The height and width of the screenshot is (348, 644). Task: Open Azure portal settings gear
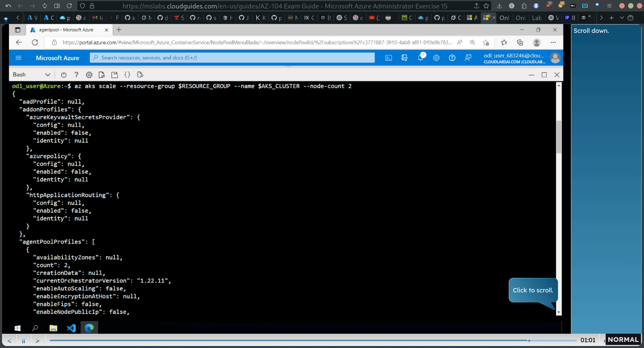(436, 58)
